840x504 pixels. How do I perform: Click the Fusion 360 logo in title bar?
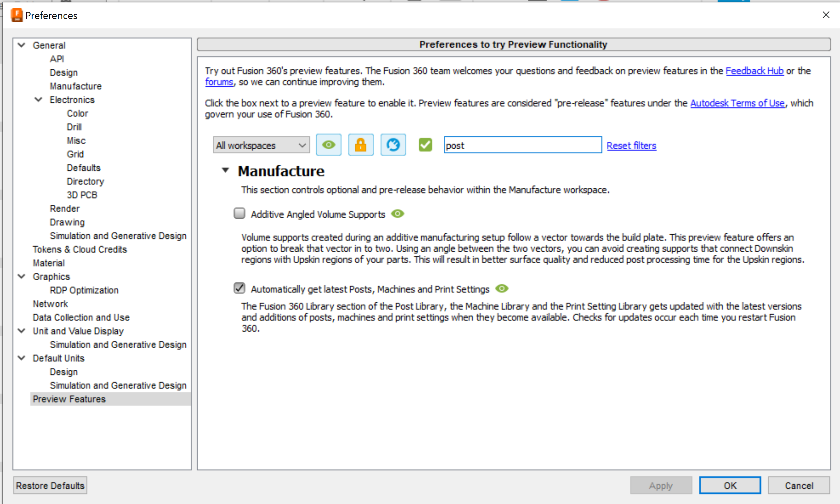coord(16,15)
